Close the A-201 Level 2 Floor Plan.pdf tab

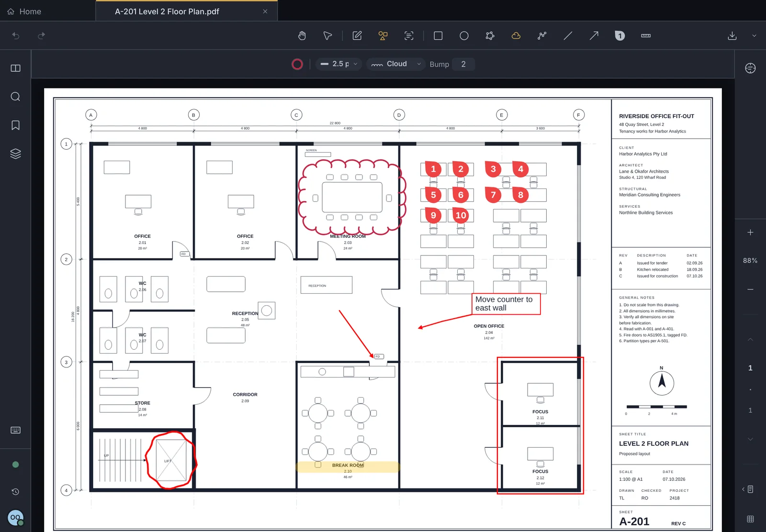(x=265, y=11)
